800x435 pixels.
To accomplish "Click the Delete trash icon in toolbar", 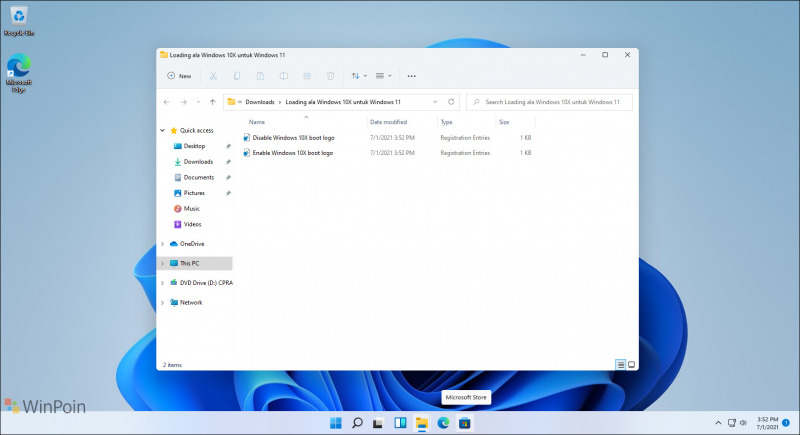I will (330, 76).
